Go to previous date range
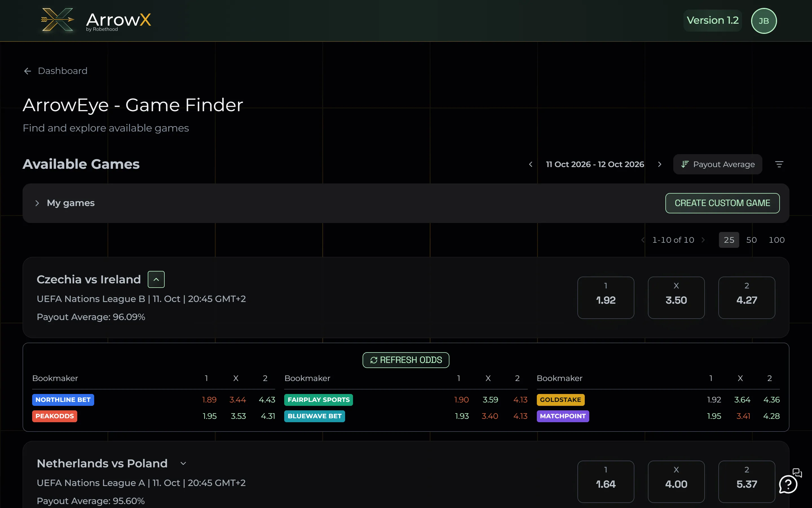Image resolution: width=812 pixels, height=508 pixels. point(531,164)
